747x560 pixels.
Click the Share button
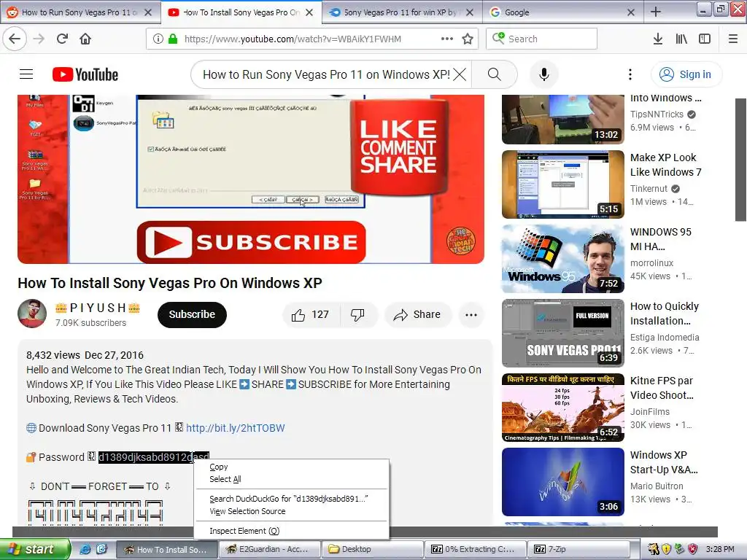click(x=417, y=315)
